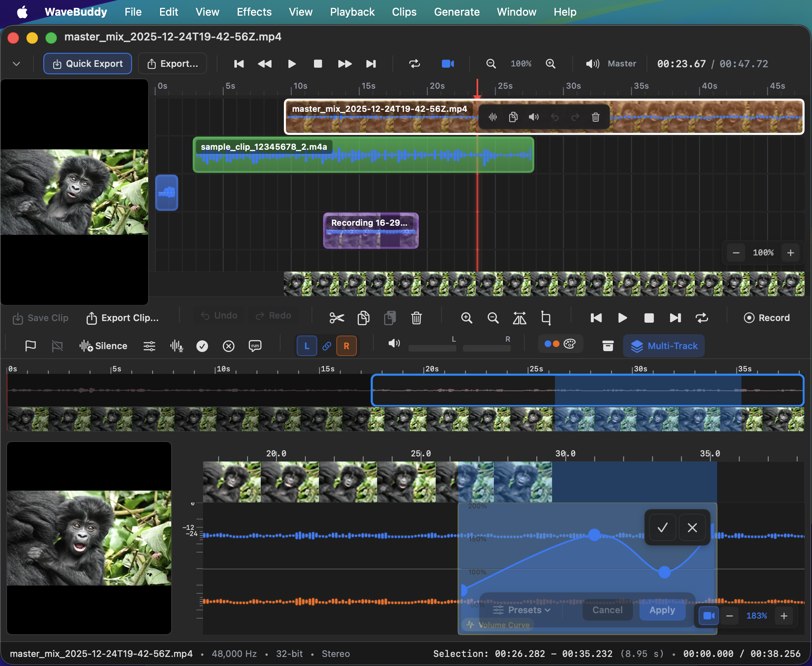Open the color palette icon
This screenshot has height=666, width=812.
[571, 343]
